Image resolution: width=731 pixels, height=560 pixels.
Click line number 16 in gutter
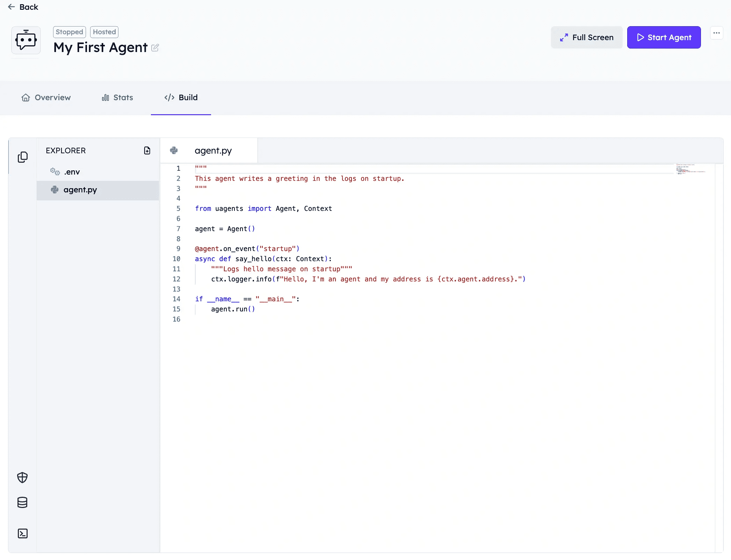point(176,319)
